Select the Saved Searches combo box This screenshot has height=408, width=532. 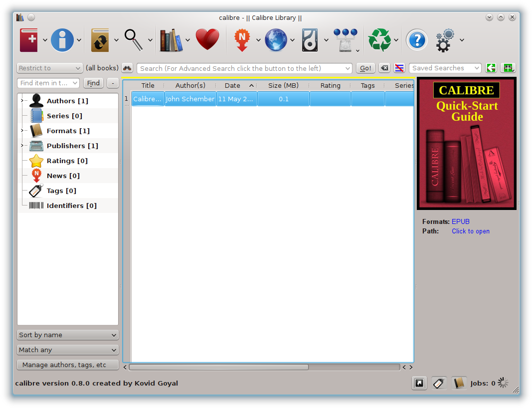click(445, 68)
